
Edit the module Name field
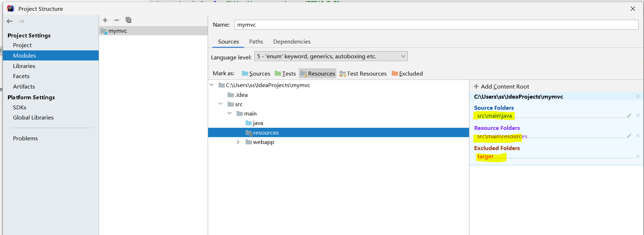pos(436,25)
